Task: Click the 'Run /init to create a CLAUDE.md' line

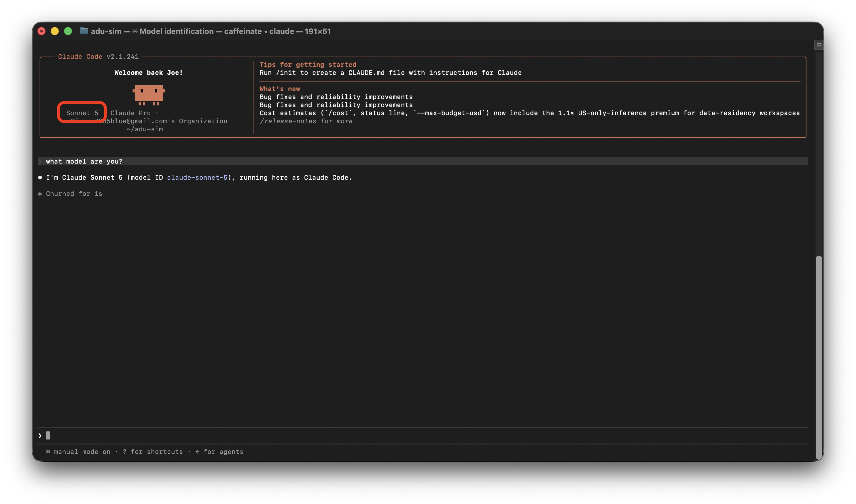Action: (x=390, y=72)
